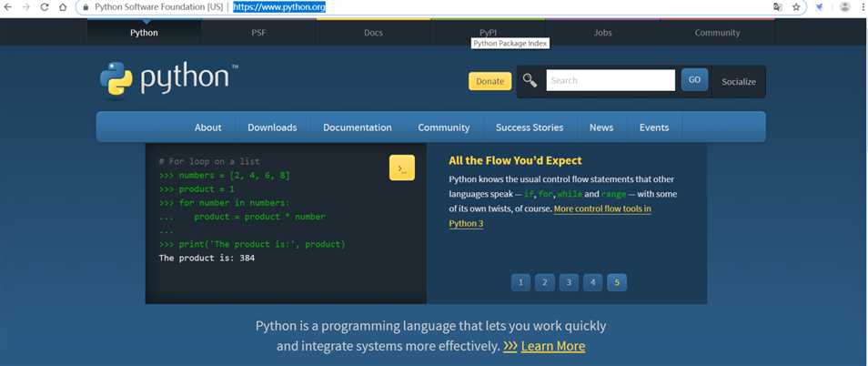868x366 pixels.
Task: Switch to slide 3 of carousel
Action: (x=569, y=282)
